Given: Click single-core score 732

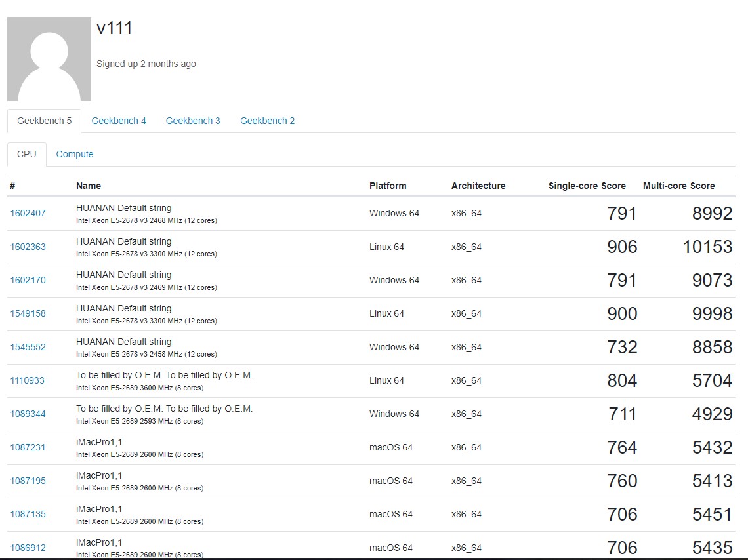Looking at the screenshot, I should (x=622, y=346).
